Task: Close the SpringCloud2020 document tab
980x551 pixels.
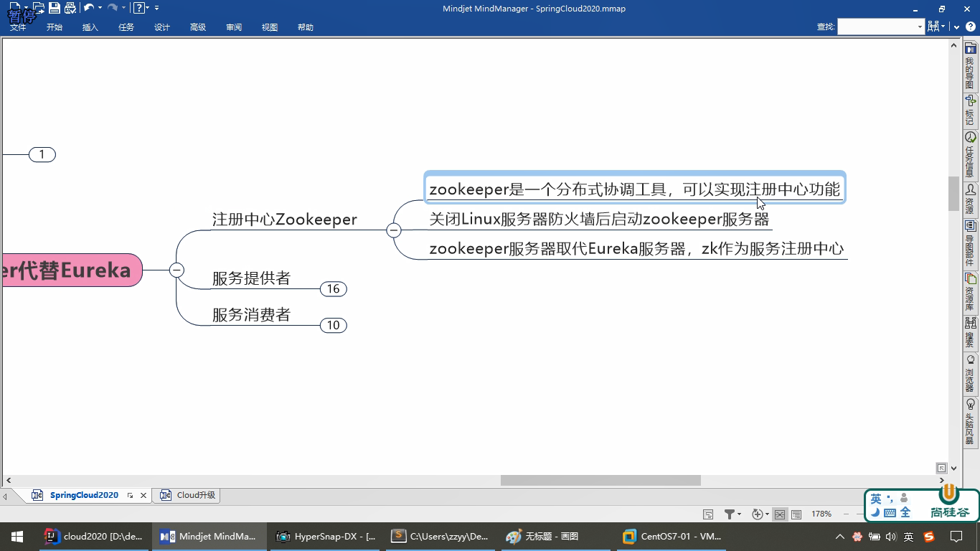Action: pyautogui.click(x=143, y=495)
